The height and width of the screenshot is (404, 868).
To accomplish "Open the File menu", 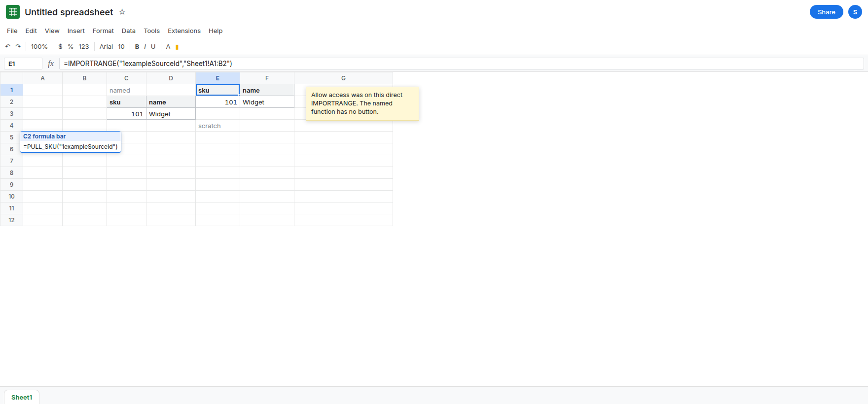I will [12, 31].
